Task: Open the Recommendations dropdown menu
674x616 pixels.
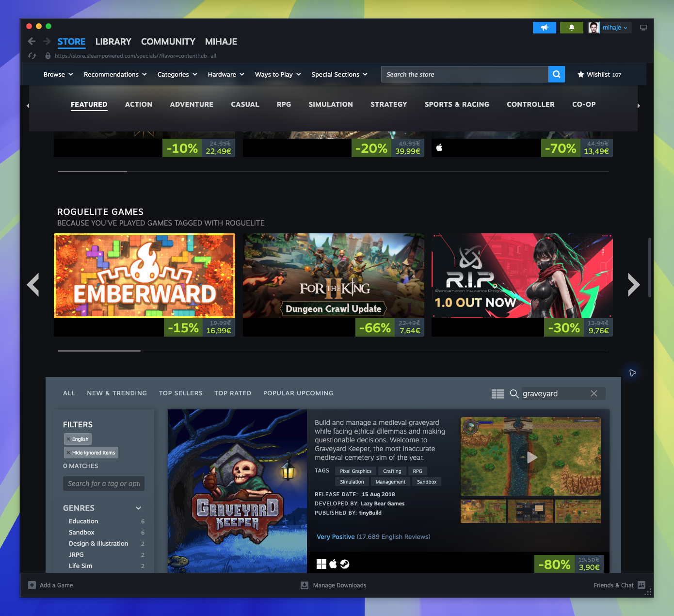Action: pos(115,74)
